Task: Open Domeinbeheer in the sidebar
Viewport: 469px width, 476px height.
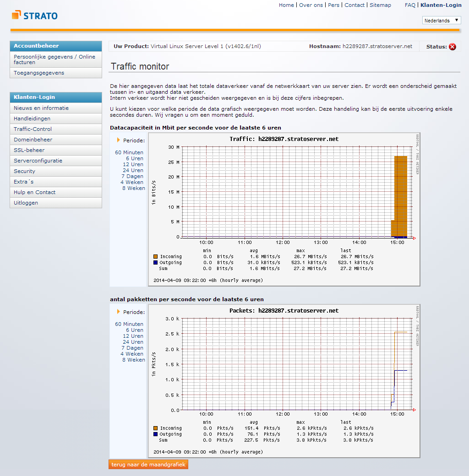Action: pyautogui.click(x=33, y=140)
